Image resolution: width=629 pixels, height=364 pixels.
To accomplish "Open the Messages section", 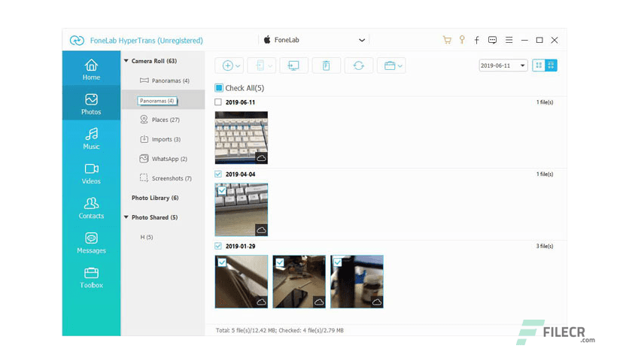I will (x=91, y=242).
